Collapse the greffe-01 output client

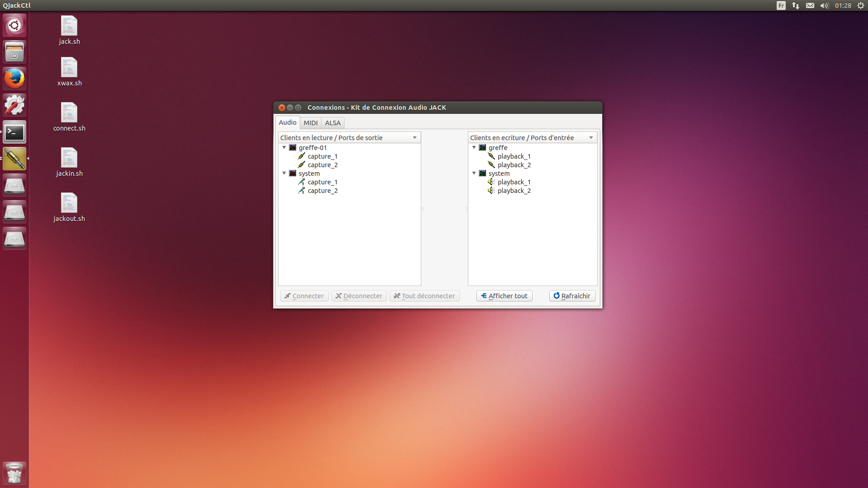[x=284, y=147]
